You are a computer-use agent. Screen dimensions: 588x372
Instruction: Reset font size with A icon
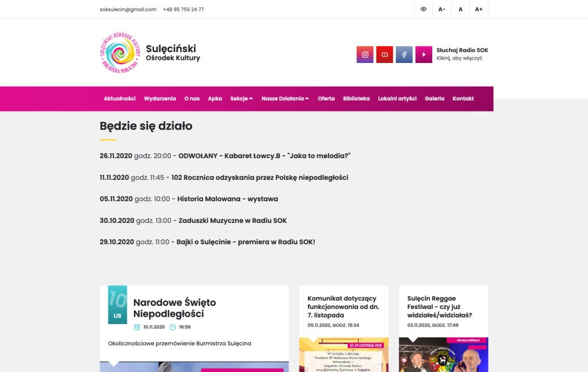click(459, 9)
